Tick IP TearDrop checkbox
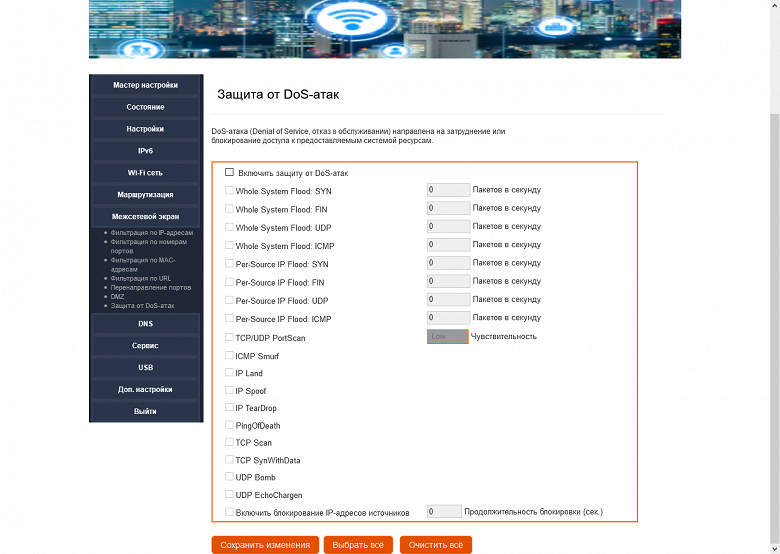The height and width of the screenshot is (554, 780). pyautogui.click(x=229, y=407)
